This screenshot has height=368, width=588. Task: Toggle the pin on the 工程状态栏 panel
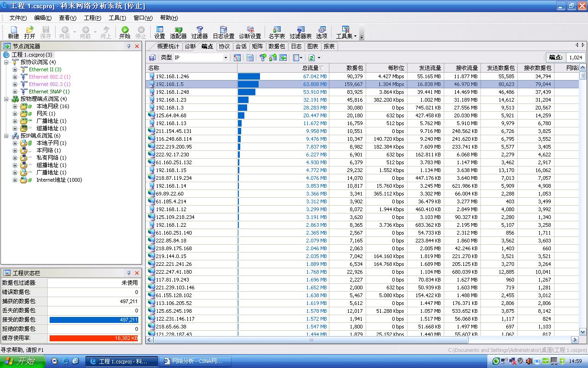129,273
